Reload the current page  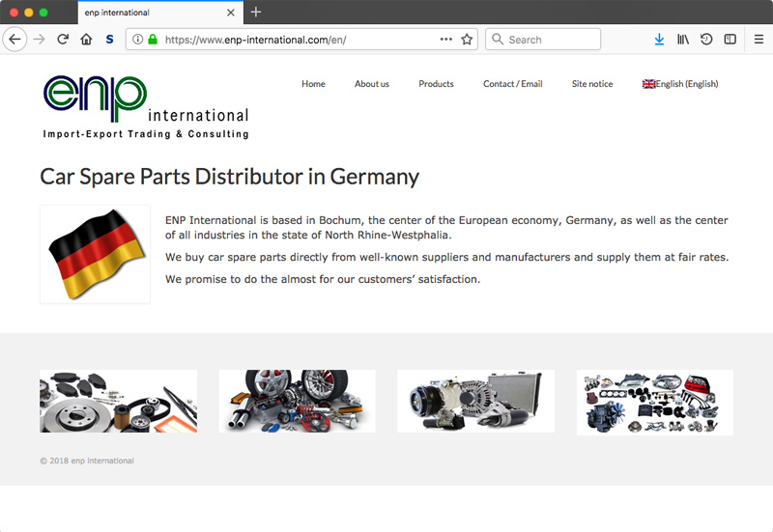click(63, 39)
